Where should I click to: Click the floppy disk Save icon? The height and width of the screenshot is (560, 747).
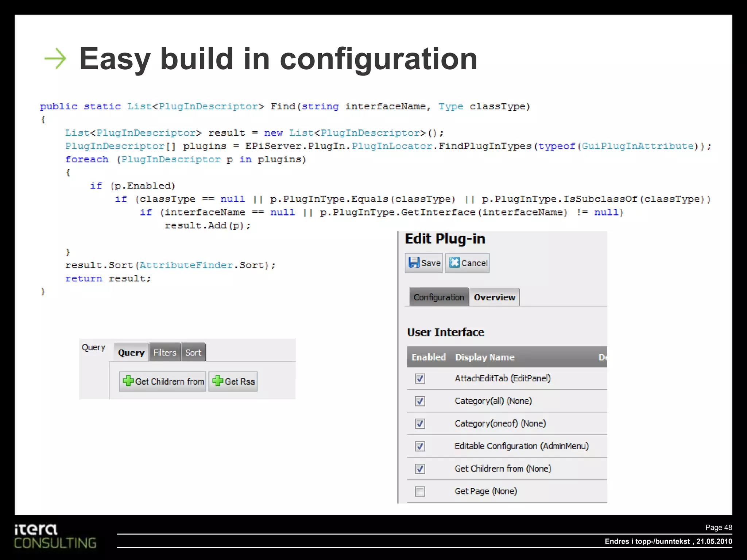pos(414,262)
